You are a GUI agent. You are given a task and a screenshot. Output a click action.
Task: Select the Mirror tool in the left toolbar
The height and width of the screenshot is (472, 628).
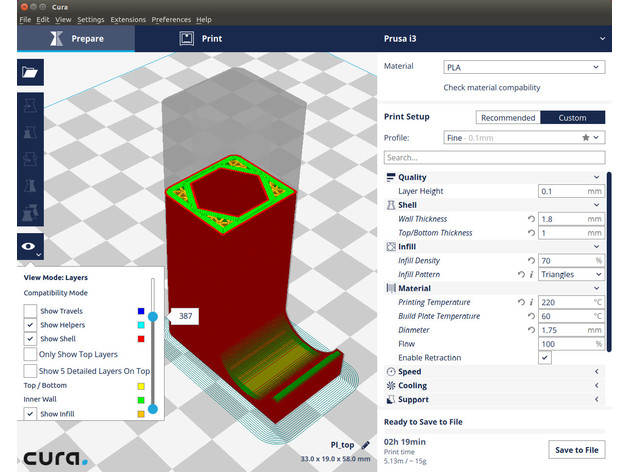point(30,186)
